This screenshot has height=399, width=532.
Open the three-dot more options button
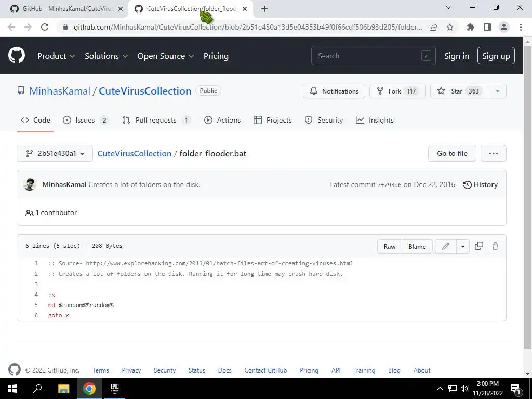coord(494,153)
